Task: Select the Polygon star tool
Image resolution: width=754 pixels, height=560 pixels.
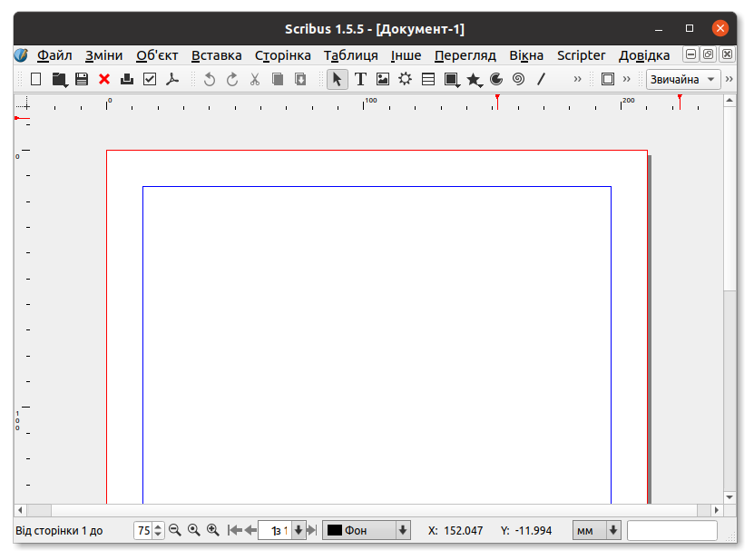Action: coord(473,79)
